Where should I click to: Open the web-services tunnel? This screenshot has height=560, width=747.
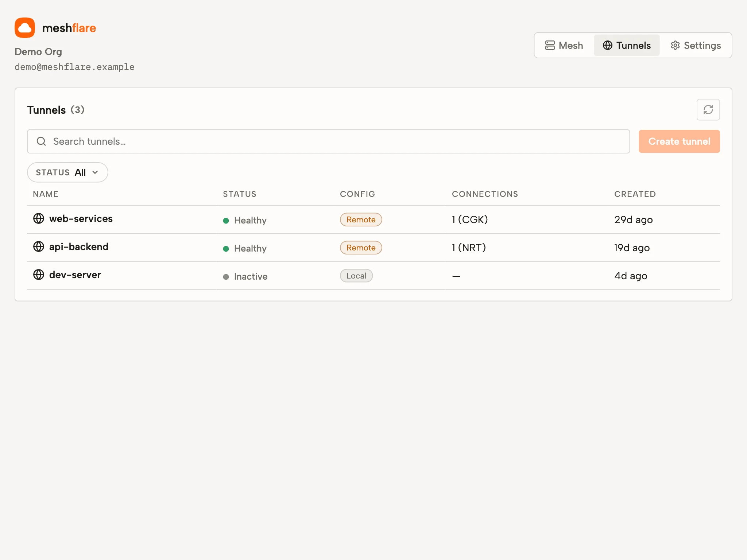click(81, 219)
